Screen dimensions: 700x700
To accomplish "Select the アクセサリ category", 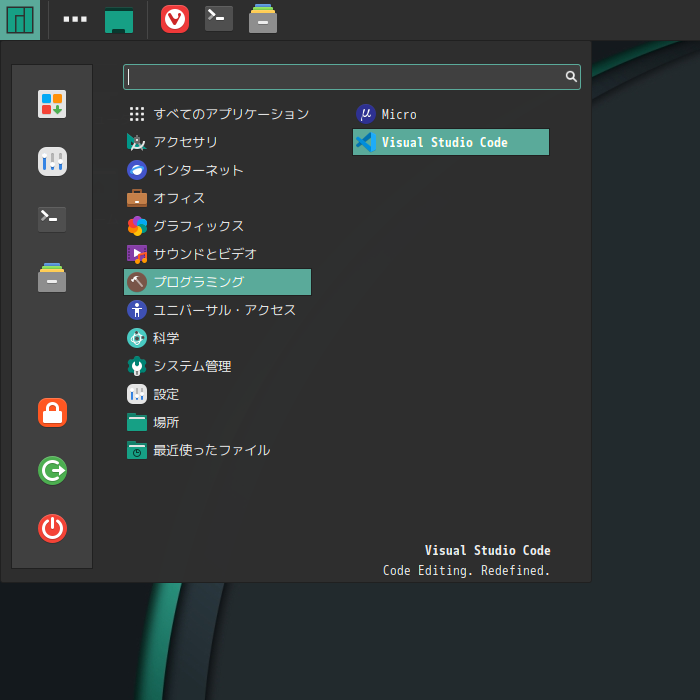I will (x=217, y=142).
